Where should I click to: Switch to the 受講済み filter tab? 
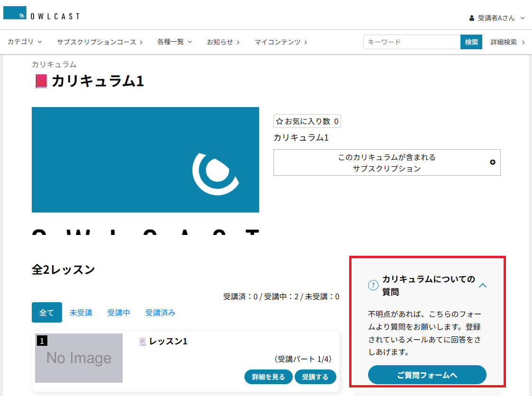160,313
